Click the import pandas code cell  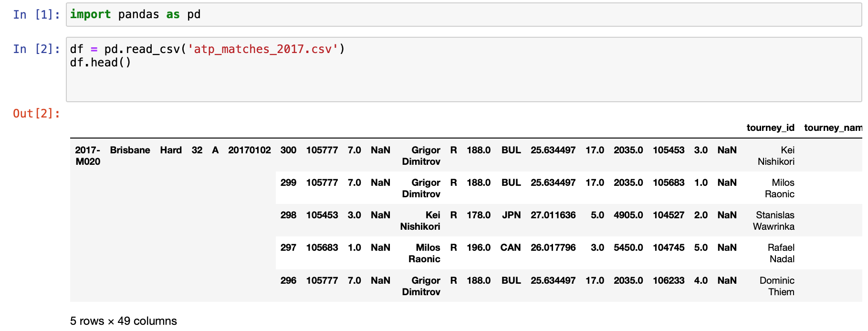point(463,14)
